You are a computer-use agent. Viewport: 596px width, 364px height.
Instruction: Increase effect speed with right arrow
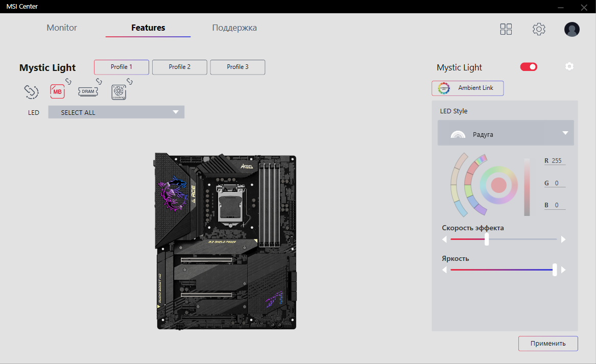coord(563,239)
